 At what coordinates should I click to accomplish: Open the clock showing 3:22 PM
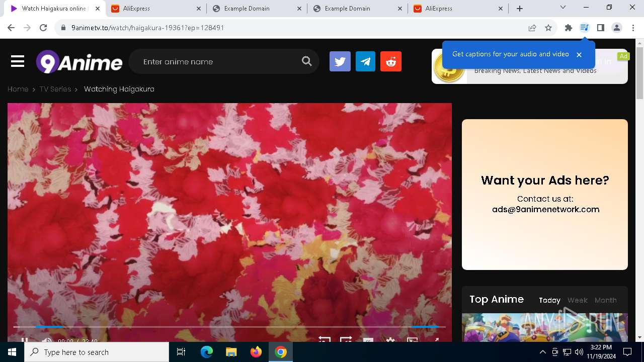coord(601,352)
